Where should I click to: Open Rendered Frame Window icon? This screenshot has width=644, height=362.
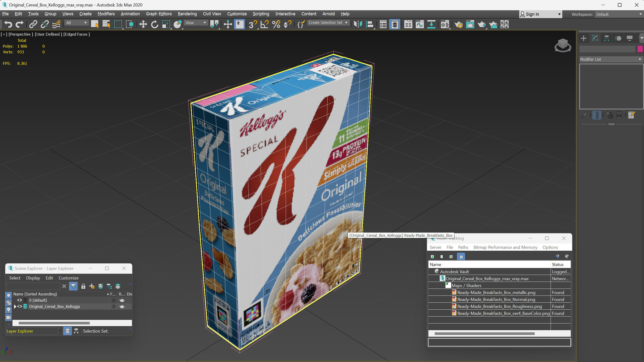pyautogui.click(x=470, y=24)
